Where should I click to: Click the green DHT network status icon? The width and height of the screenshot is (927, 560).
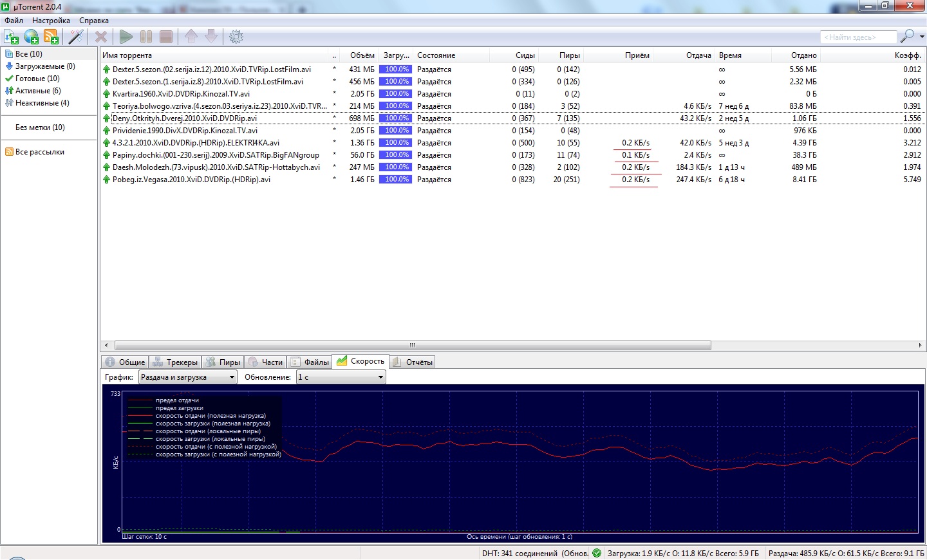tap(597, 553)
